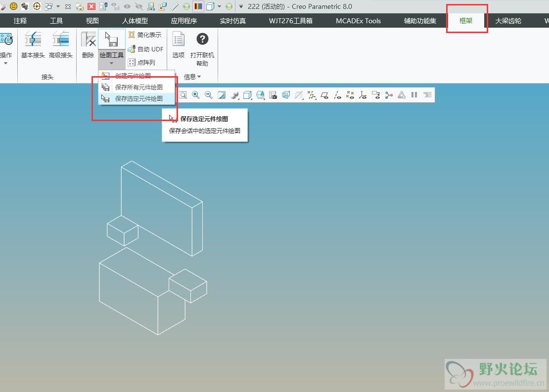Expand the 绘图工具 dropdown button
Image resolution: width=549 pixels, height=392 pixels.
(x=112, y=58)
